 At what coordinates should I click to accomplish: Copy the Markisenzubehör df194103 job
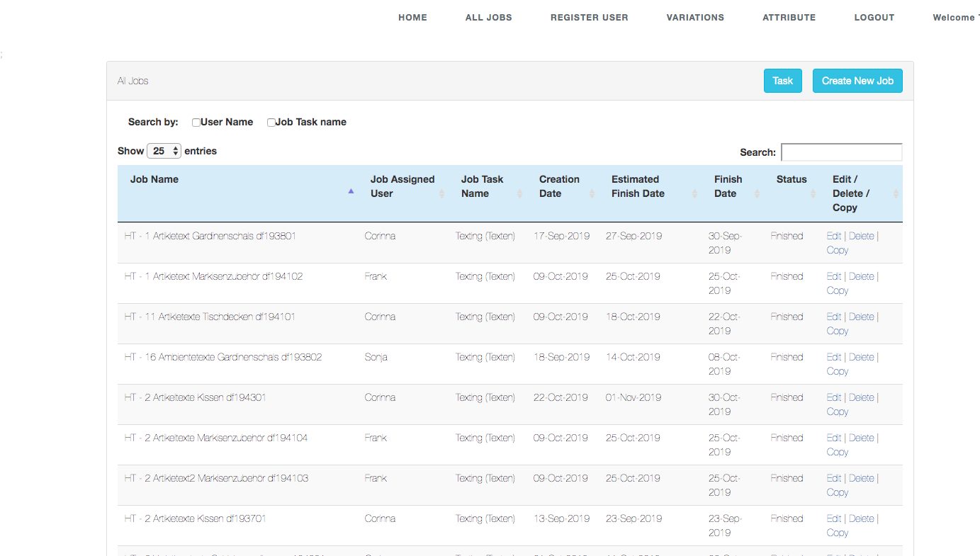pyautogui.click(x=838, y=492)
